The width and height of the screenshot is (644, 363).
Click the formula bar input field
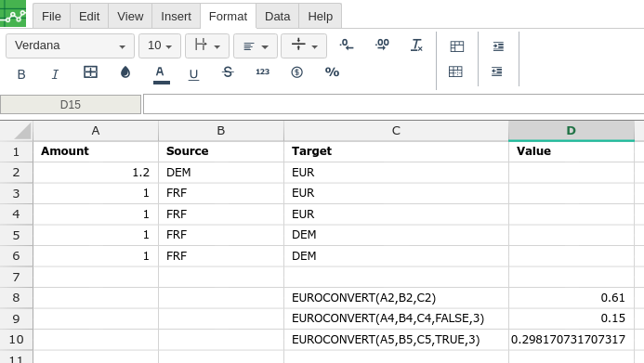point(393,105)
